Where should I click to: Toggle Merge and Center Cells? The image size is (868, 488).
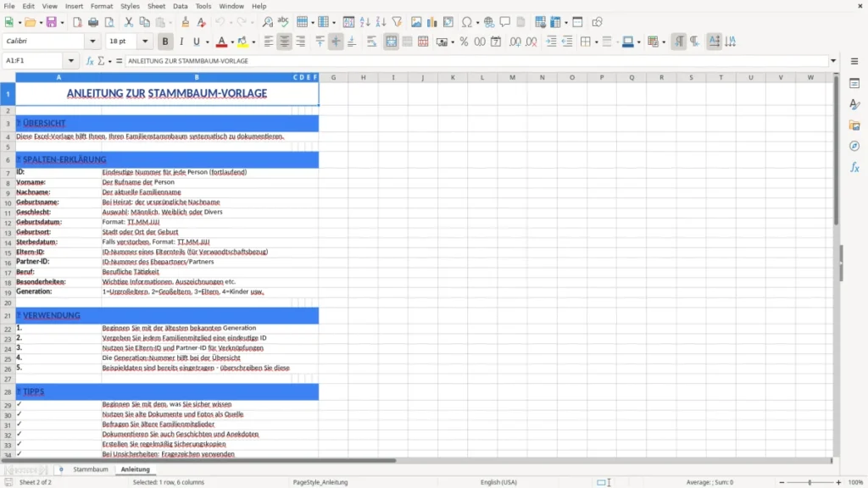(x=391, y=42)
